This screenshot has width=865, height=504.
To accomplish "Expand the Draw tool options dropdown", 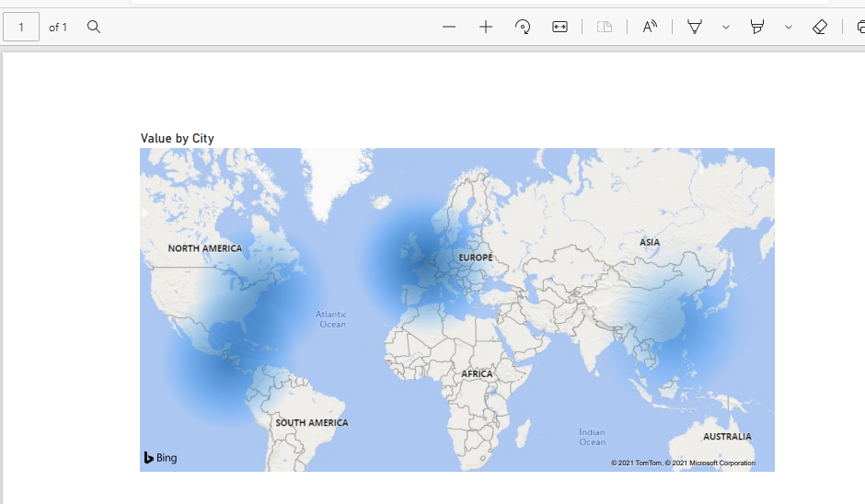I will tap(726, 27).
